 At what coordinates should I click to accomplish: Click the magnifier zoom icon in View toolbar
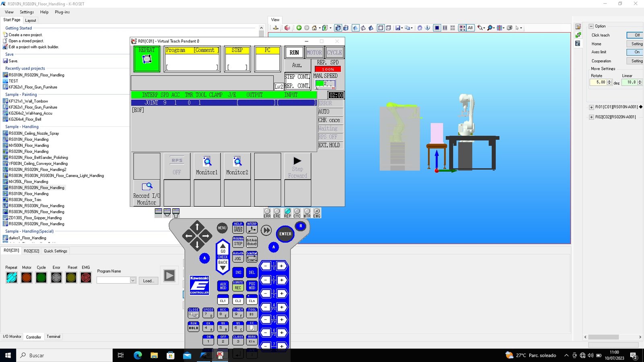coord(490,28)
